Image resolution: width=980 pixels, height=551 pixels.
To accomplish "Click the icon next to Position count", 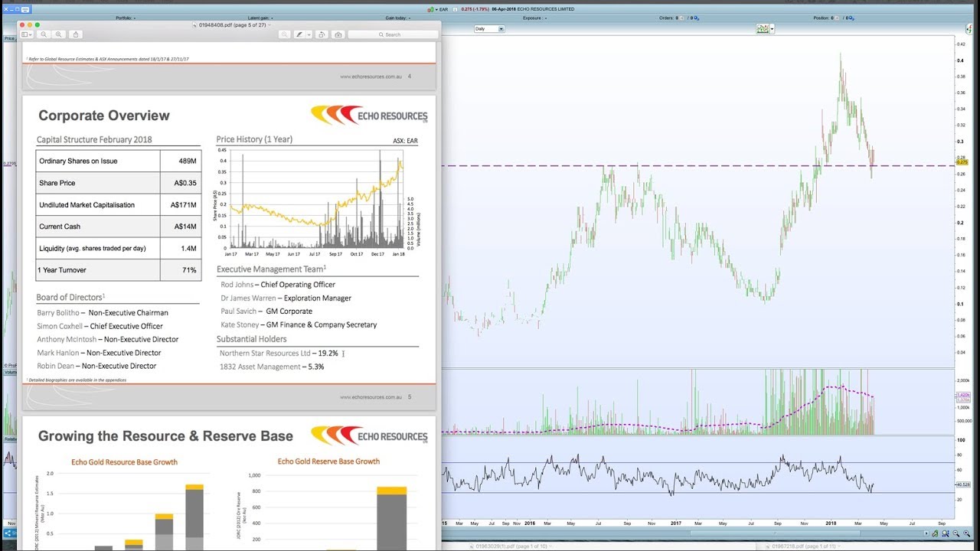I will [x=852, y=18].
